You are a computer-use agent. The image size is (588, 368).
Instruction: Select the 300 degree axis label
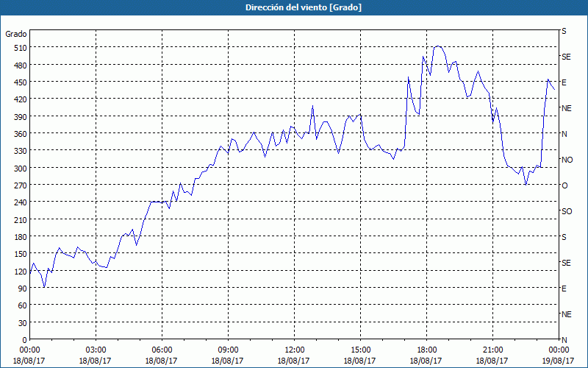pyautogui.click(x=21, y=169)
